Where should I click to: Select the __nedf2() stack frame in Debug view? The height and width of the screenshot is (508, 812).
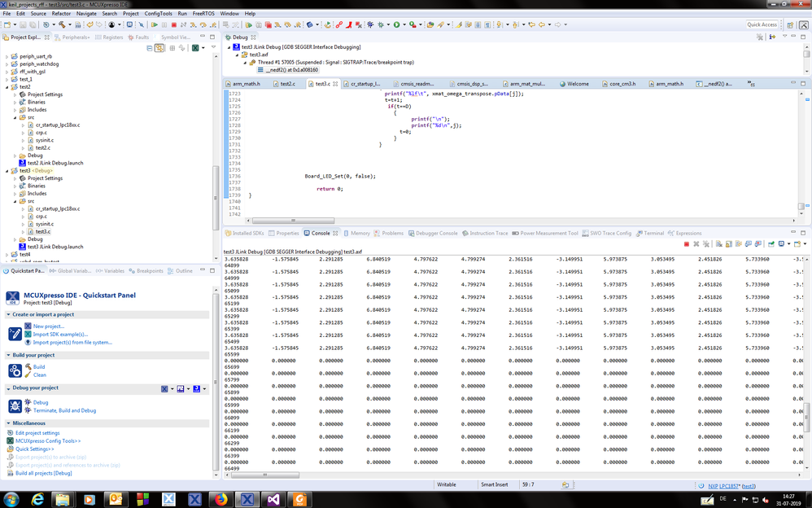pos(291,69)
